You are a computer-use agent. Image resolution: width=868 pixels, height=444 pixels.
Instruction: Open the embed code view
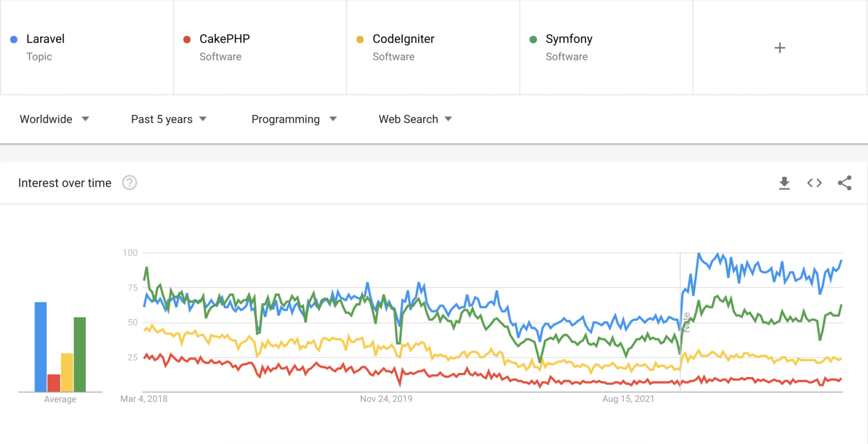[814, 182]
